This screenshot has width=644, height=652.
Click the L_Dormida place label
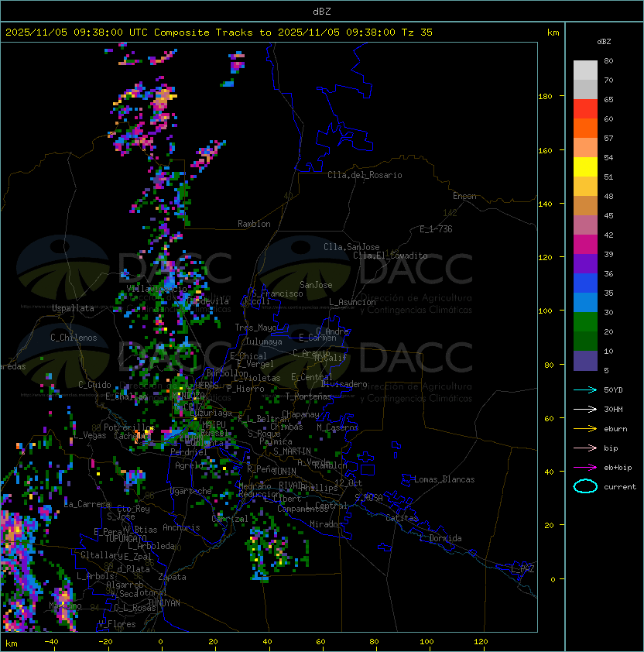(x=440, y=538)
